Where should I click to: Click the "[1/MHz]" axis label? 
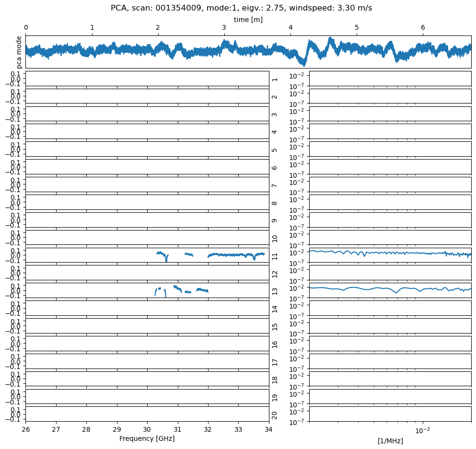click(x=390, y=441)
